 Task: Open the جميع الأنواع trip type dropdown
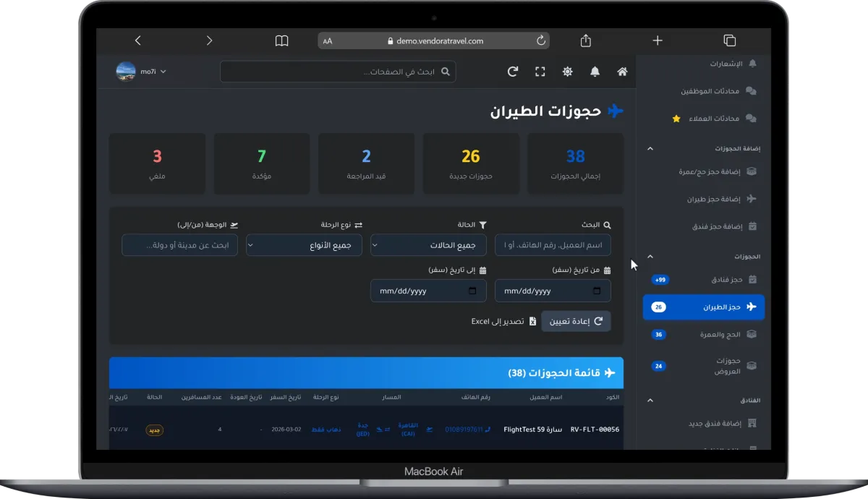[305, 245]
